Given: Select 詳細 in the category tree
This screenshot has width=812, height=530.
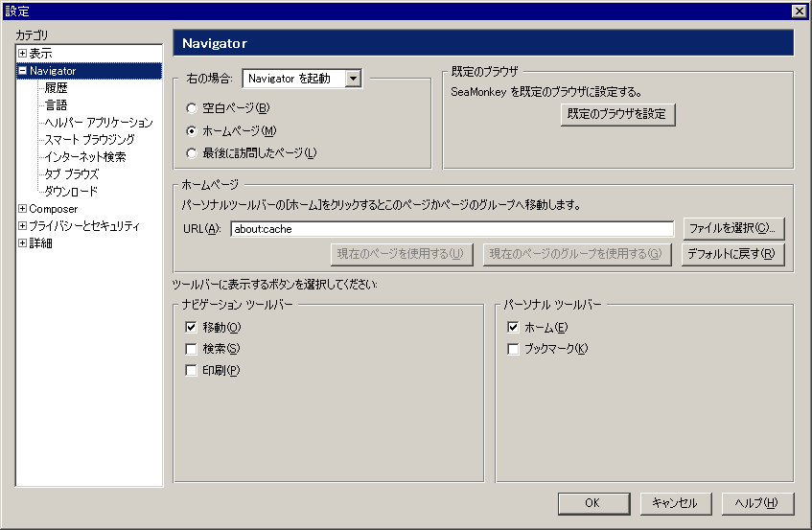Looking at the screenshot, I should (40, 242).
